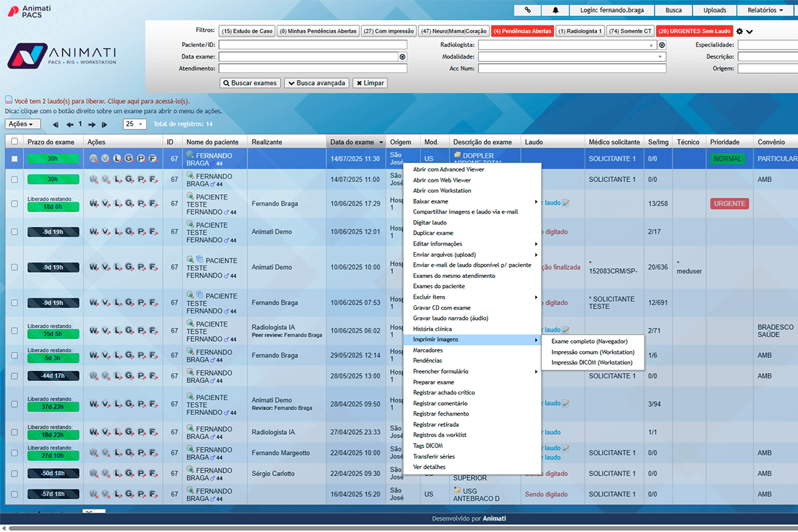Choose Exame completo (Navegador) in the submenu

[590, 341]
